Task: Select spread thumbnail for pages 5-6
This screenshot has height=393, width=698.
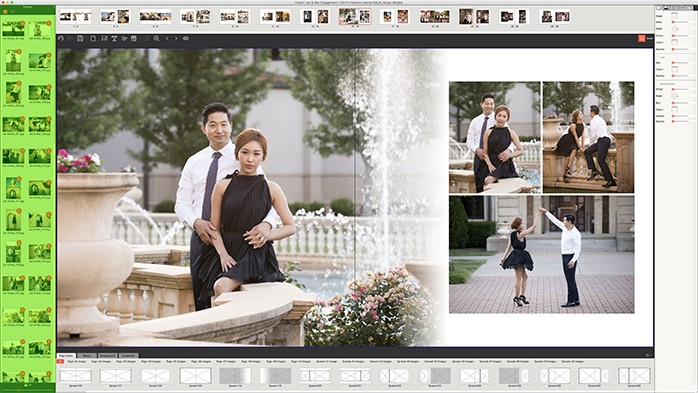Action: tap(155, 17)
